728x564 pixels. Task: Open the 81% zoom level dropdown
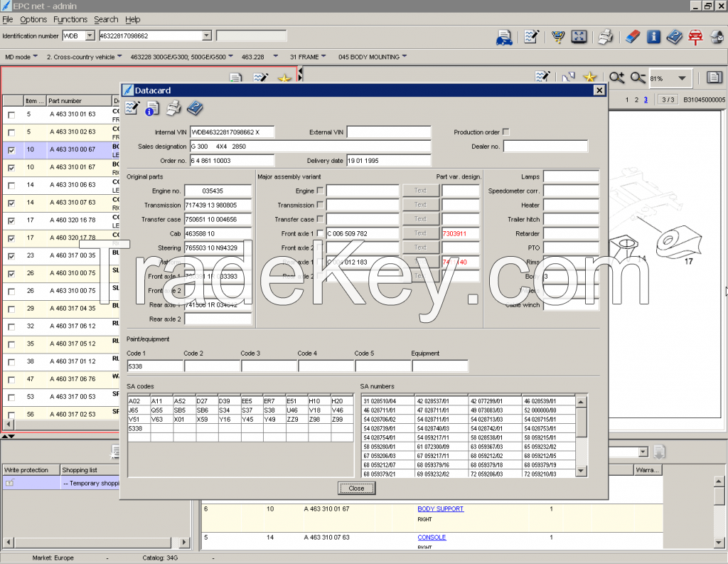(682, 78)
